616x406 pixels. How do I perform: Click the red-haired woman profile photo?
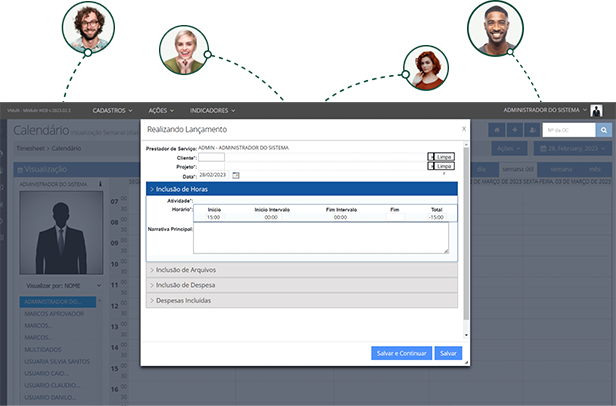click(x=422, y=69)
